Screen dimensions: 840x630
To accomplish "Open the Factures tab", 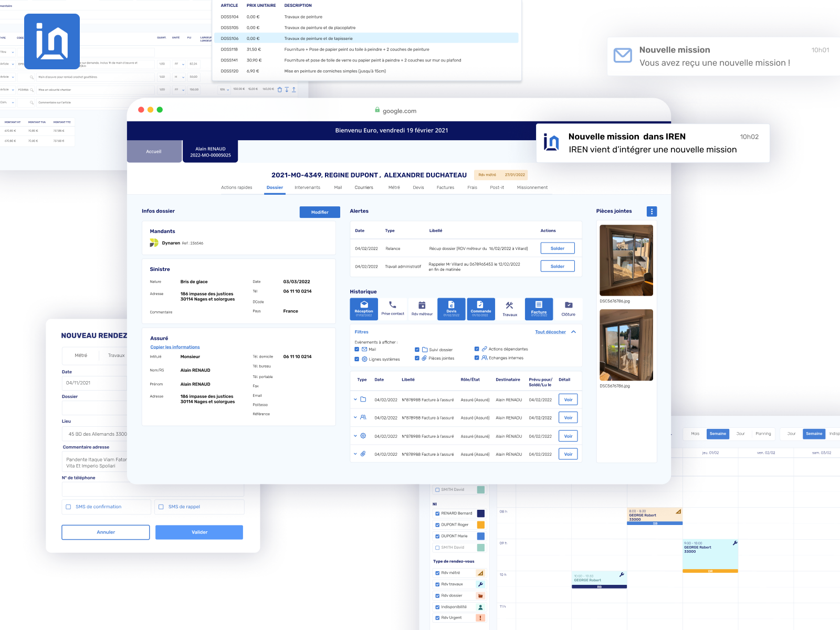I will tap(445, 187).
